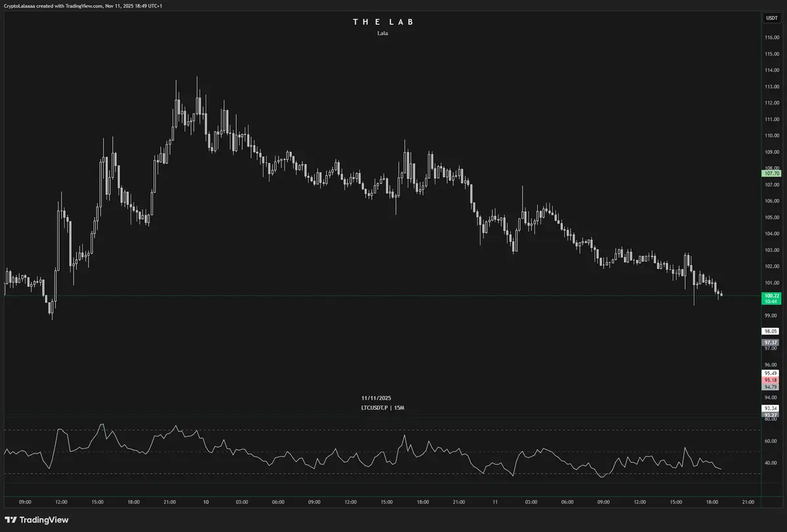Click the 99.00 price axis label

tap(771, 316)
